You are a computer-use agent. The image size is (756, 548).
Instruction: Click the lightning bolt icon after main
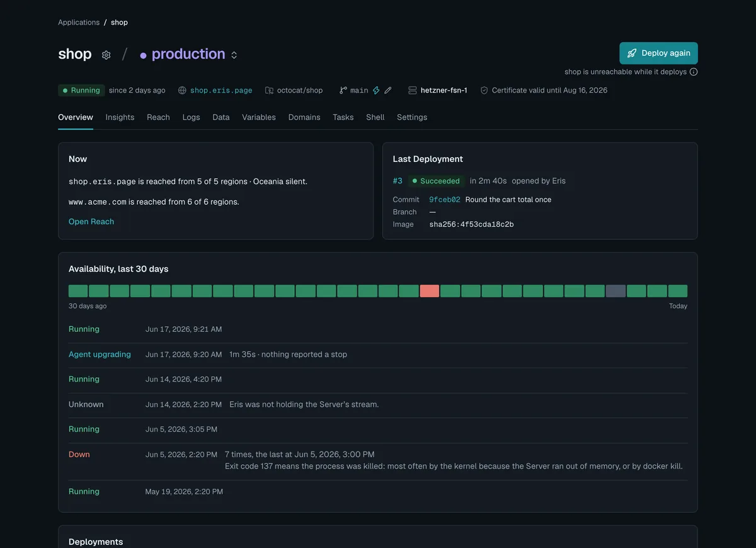tap(376, 91)
